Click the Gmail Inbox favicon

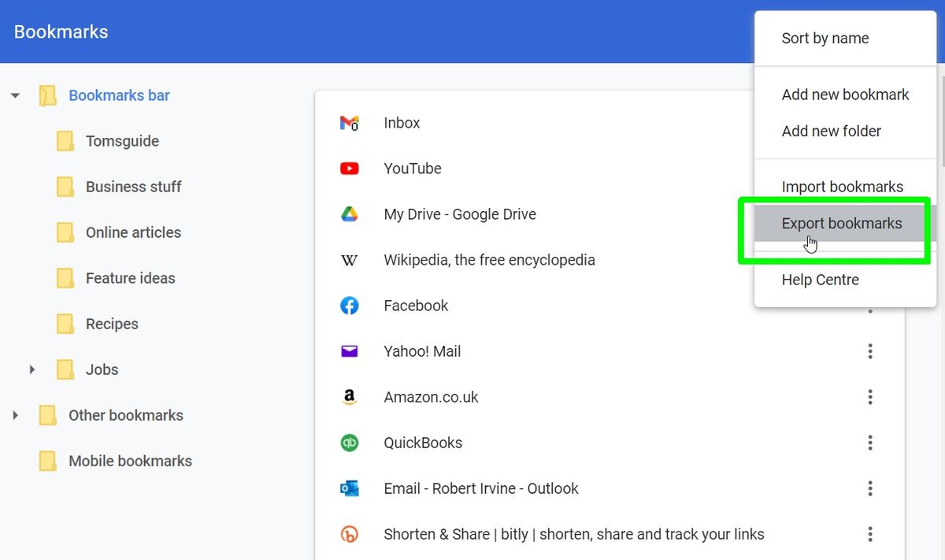pos(350,122)
